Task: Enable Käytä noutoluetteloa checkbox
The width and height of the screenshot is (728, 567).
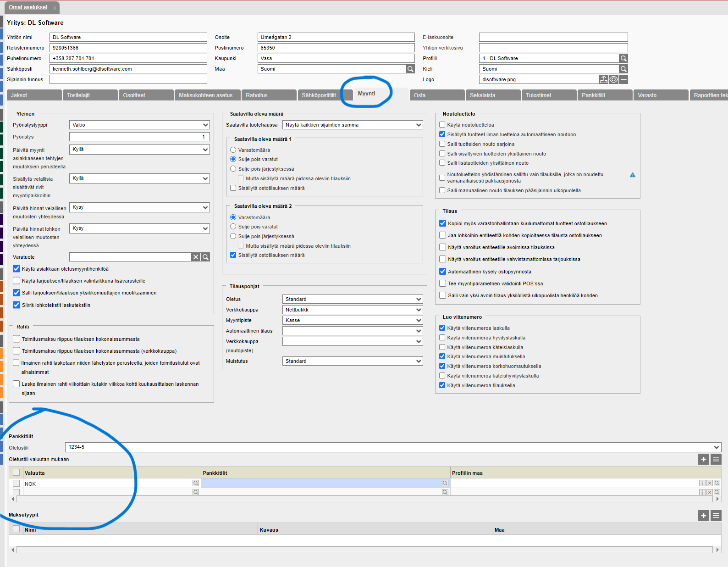Action: tap(442, 125)
